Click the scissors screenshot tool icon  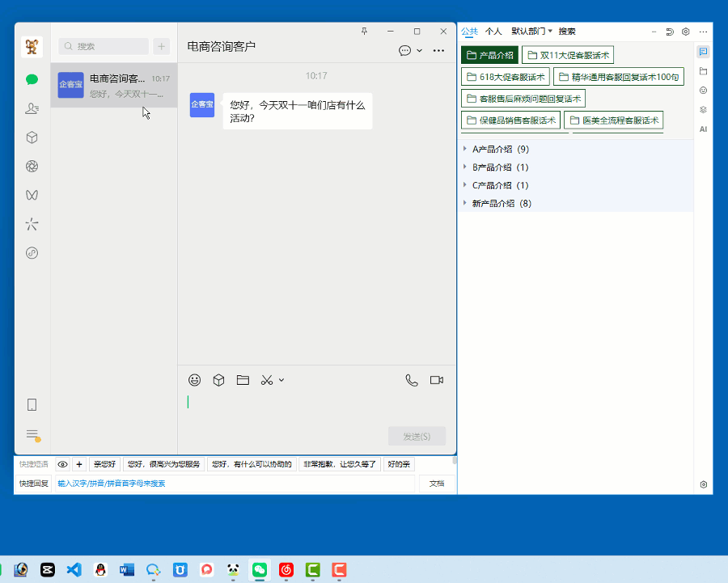[x=267, y=380]
